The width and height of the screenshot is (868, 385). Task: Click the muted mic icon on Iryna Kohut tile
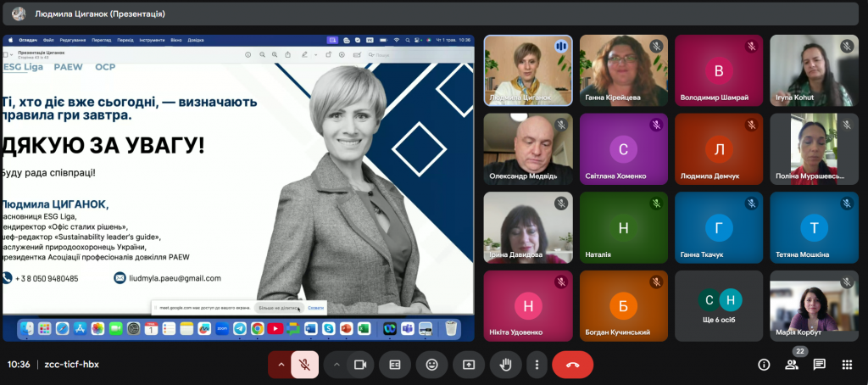point(847,47)
